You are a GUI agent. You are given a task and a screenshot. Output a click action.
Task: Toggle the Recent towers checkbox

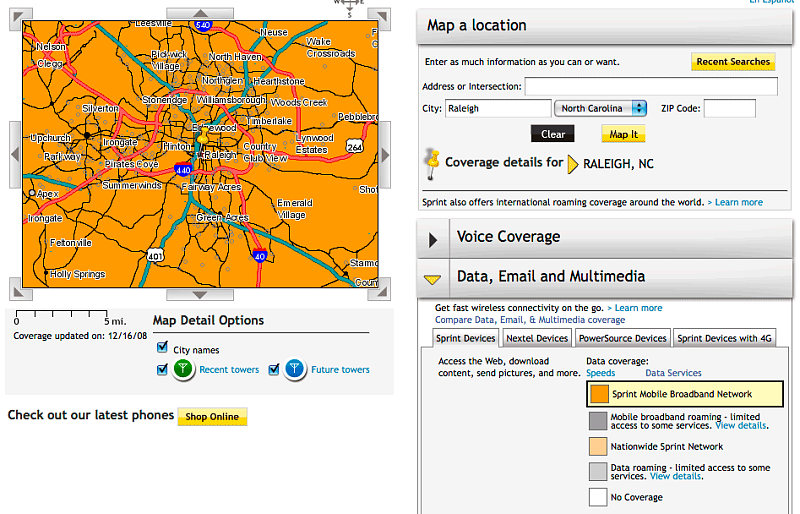(162, 369)
